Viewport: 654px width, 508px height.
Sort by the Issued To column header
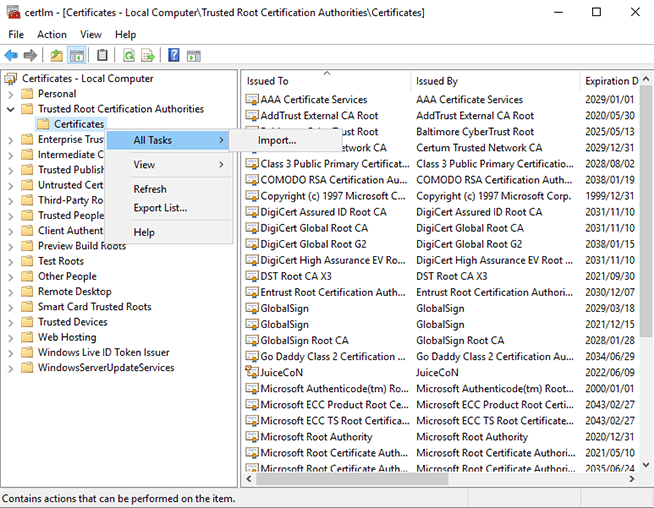point(327,80)
